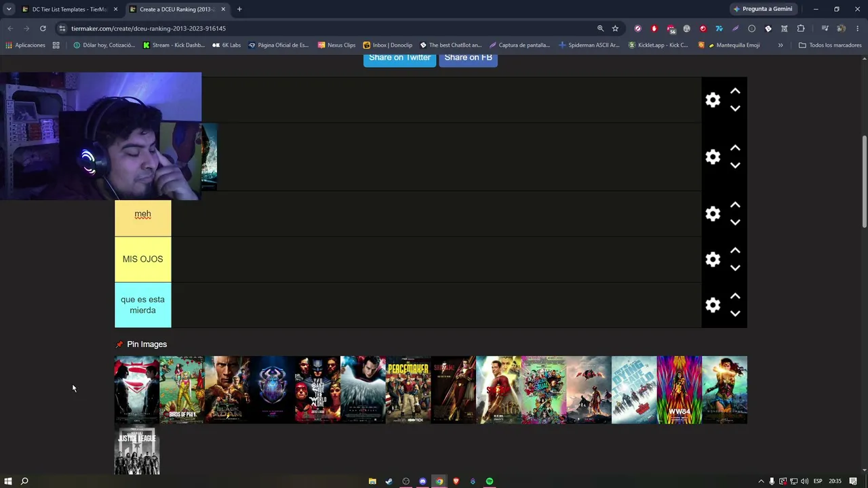Move the second tier row up
The height and width of the screenshot is (488, 868).
point(735,148)
